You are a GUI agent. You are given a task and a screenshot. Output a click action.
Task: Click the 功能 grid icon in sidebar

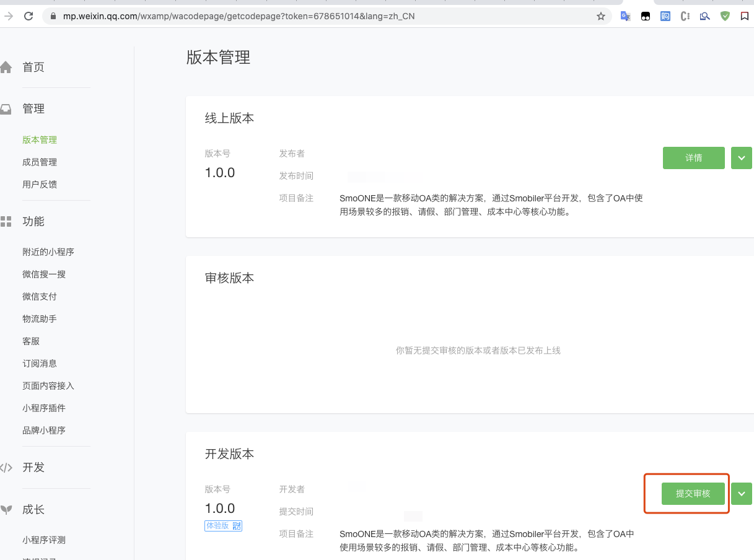click(x=6, y=222)
